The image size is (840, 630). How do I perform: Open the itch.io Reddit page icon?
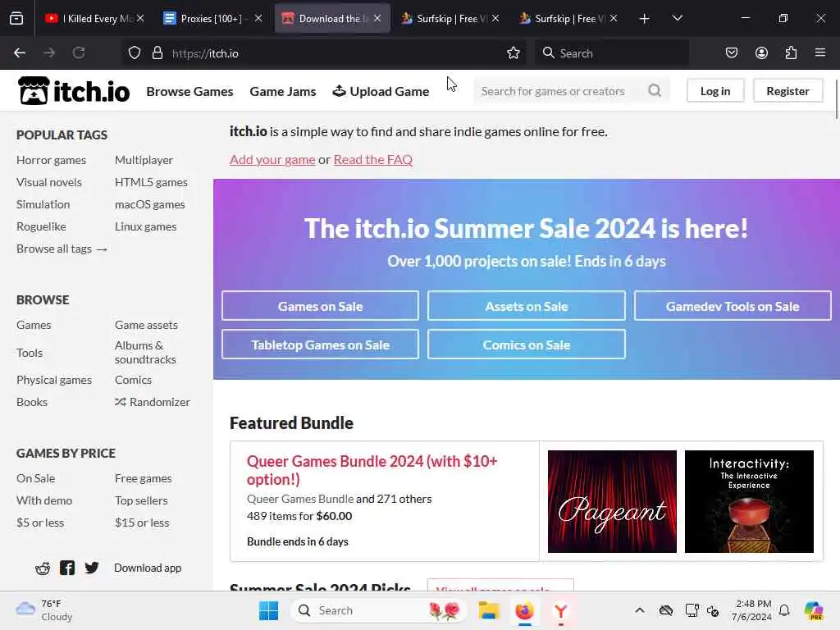pyautogui.click(x=43, y=568)
